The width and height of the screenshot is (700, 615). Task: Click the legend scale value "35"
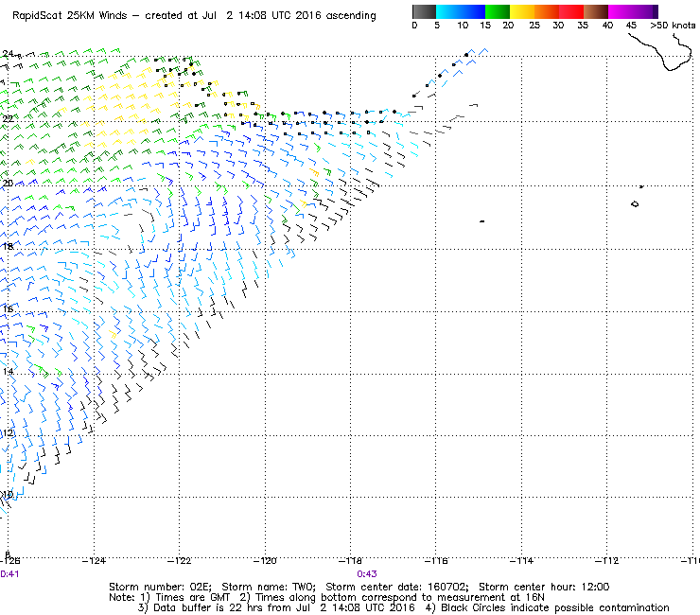coord(583,26)
